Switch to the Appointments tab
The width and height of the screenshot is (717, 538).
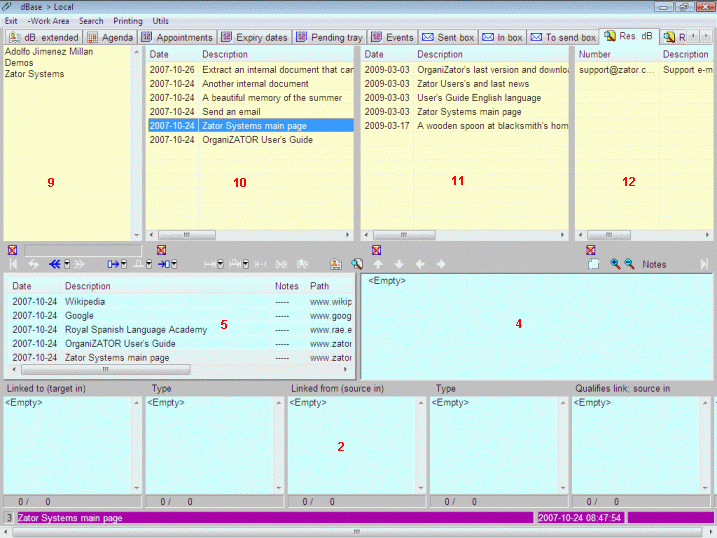point(177,37)
